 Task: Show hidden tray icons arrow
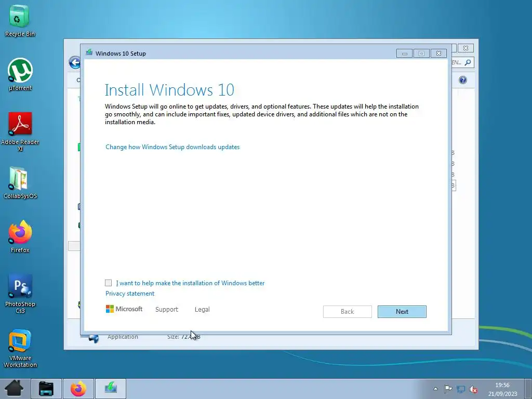point(436,389)
